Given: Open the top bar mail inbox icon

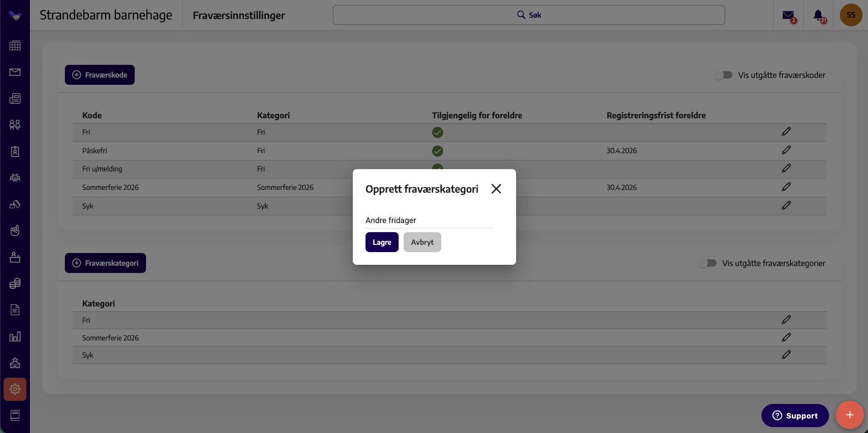Looking at the screenshot, I should point(789,16).
